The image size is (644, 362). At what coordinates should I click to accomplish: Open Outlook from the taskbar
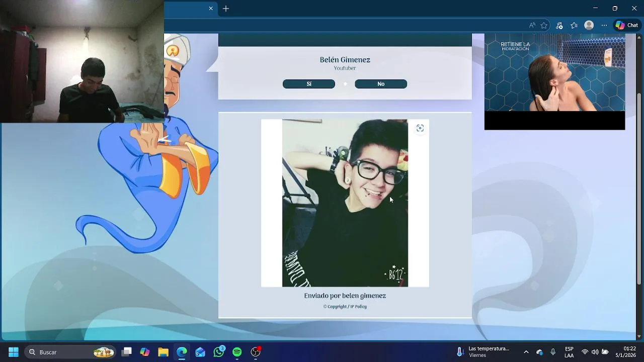pyautogui.click(x=200, y=352)
